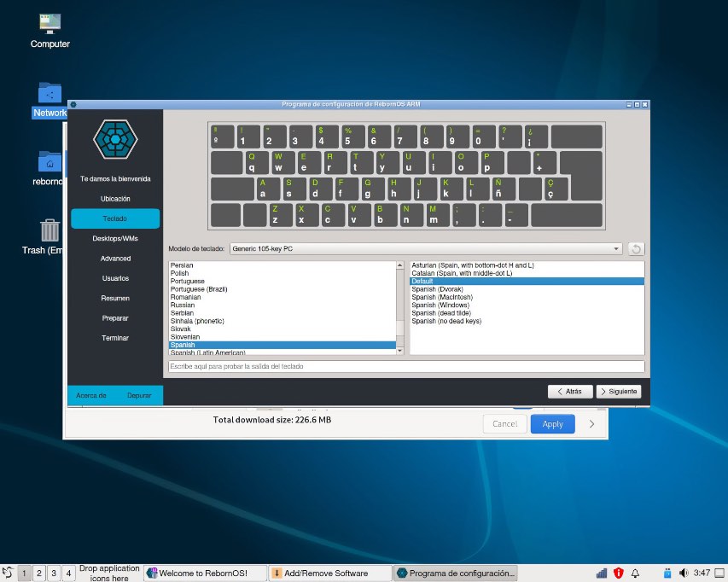The image size is (728, 582).
Task: Click the network signal tray icon
Action: (602, 573)
